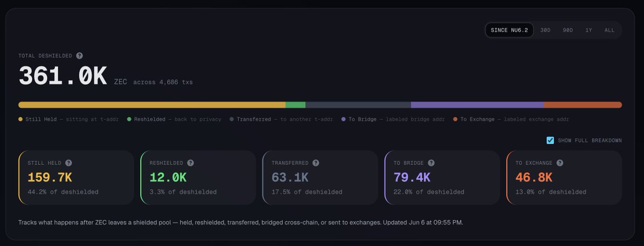Click the 46.8K To Exchange value
Image resolution: width=644 pixels, height=246 pixels.
pos(534,177)
